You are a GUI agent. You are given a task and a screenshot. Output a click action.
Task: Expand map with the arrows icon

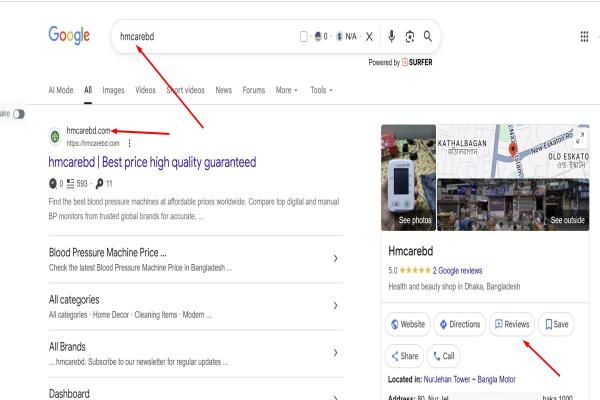click(x=580, y=138)
